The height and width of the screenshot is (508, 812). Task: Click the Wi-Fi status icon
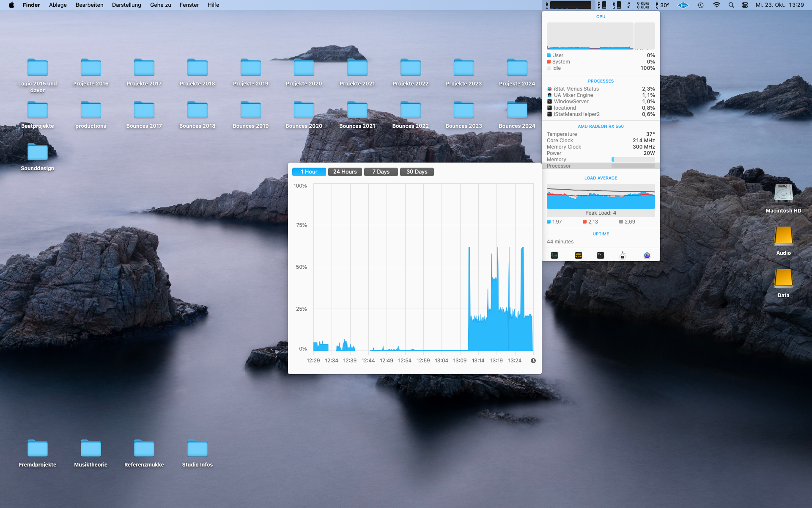pos(716,5)
